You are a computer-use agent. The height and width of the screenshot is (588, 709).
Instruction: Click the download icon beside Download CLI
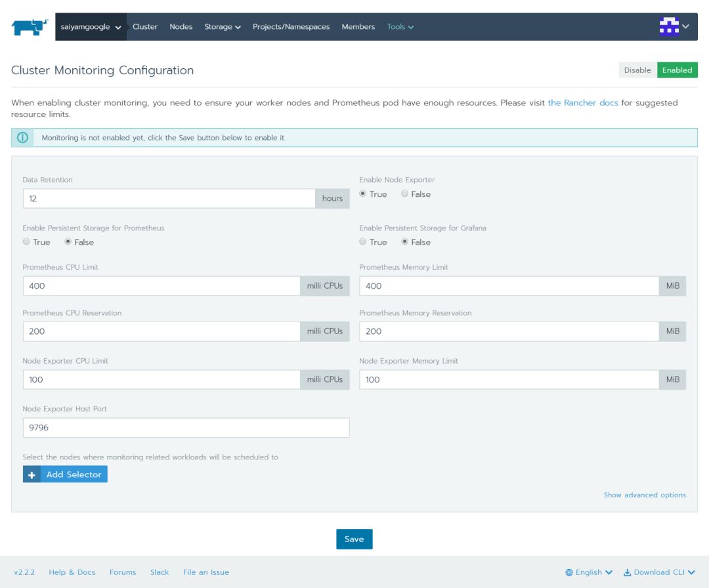point(627,572)
